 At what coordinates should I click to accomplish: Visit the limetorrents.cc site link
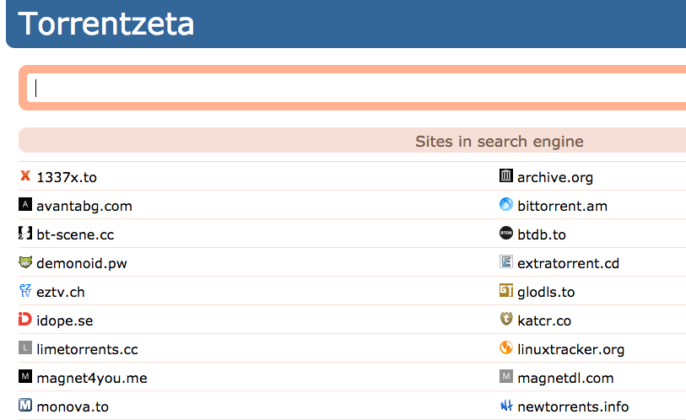point(87,350)
